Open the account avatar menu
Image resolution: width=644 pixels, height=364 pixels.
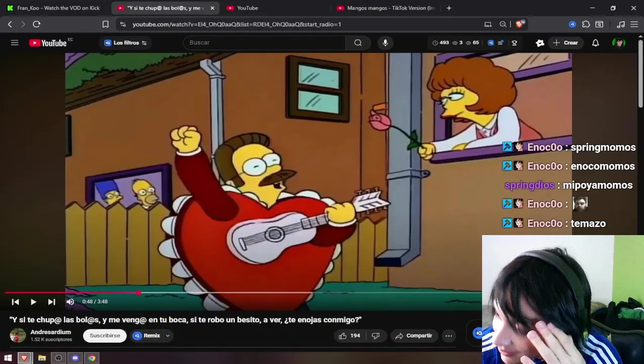[x=618, y=43]
